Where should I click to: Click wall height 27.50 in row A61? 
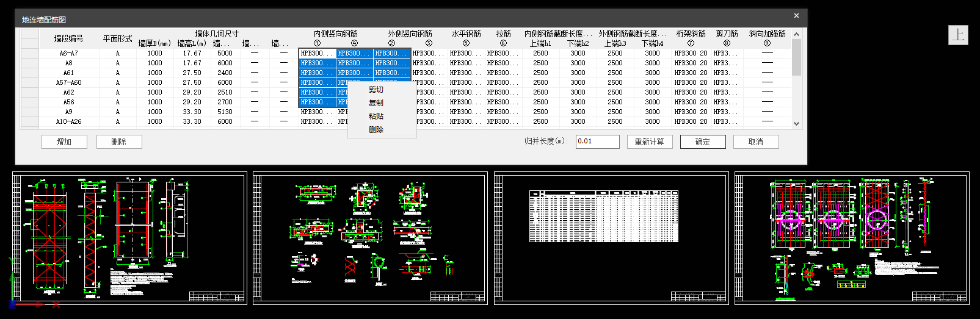[192, 73]
